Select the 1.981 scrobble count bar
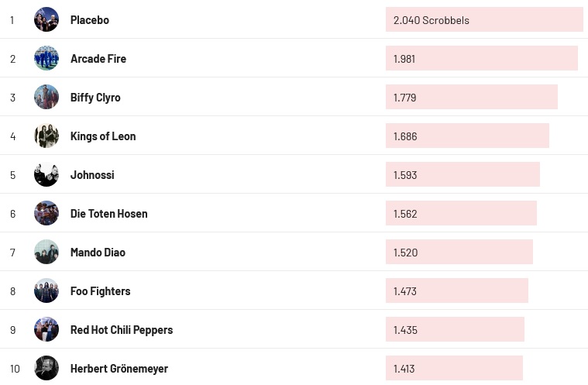Viewport: 588px width, 385px height. [481, 59]
